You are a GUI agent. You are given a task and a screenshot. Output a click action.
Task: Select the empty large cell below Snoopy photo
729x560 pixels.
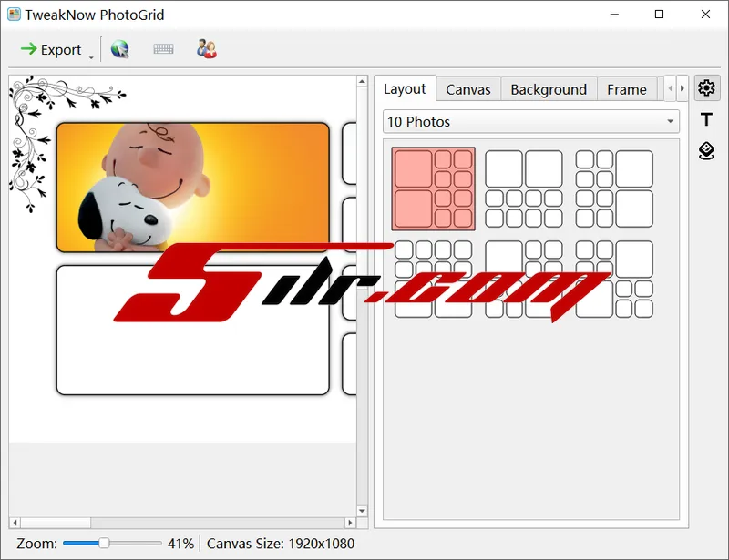[x=193, y=330]
